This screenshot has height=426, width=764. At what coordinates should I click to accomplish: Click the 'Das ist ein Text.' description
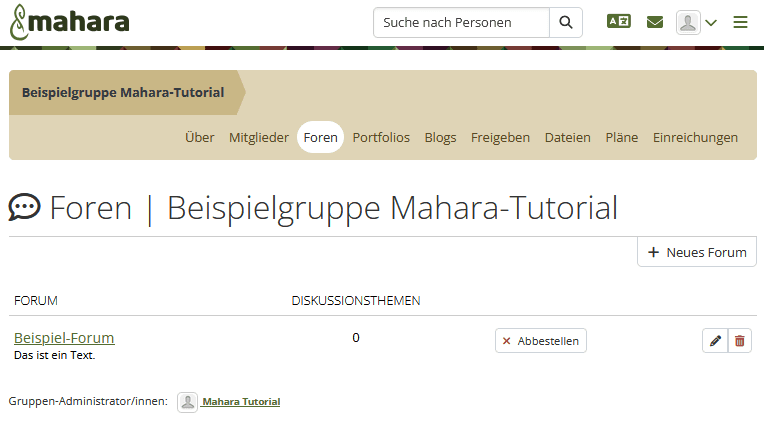point(55,355)
